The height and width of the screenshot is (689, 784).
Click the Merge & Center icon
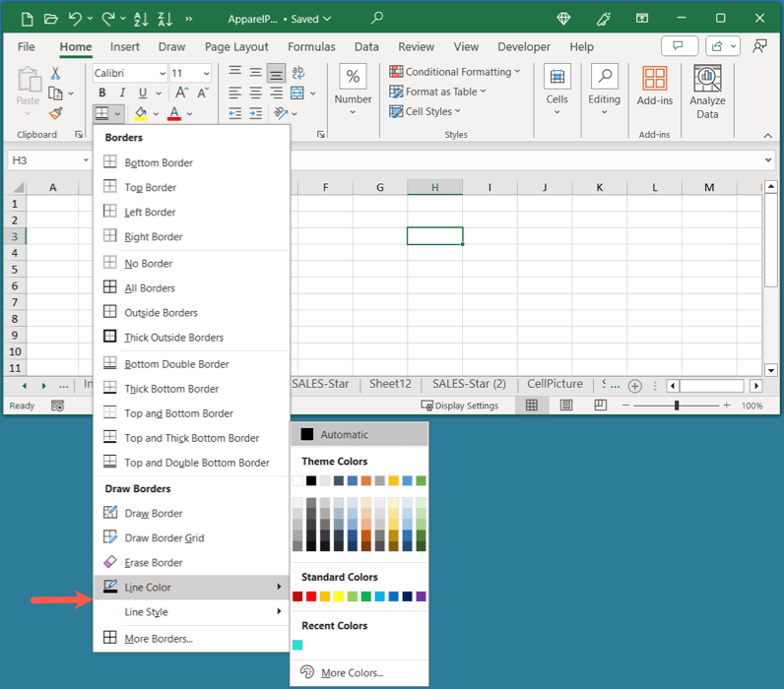297,93
